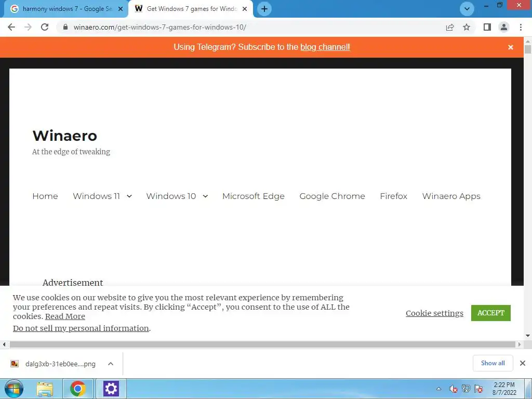Viewport: 532px width, 399px height.
Task: Click the Winaero favicon on the tab
Action: point(138,9)
